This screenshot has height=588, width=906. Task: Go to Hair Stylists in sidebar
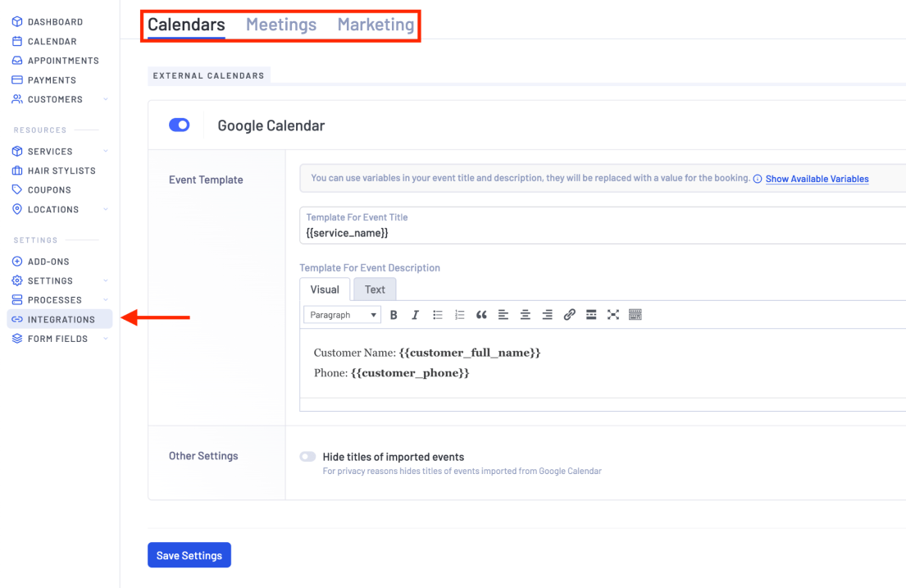(x=60, y=171)
